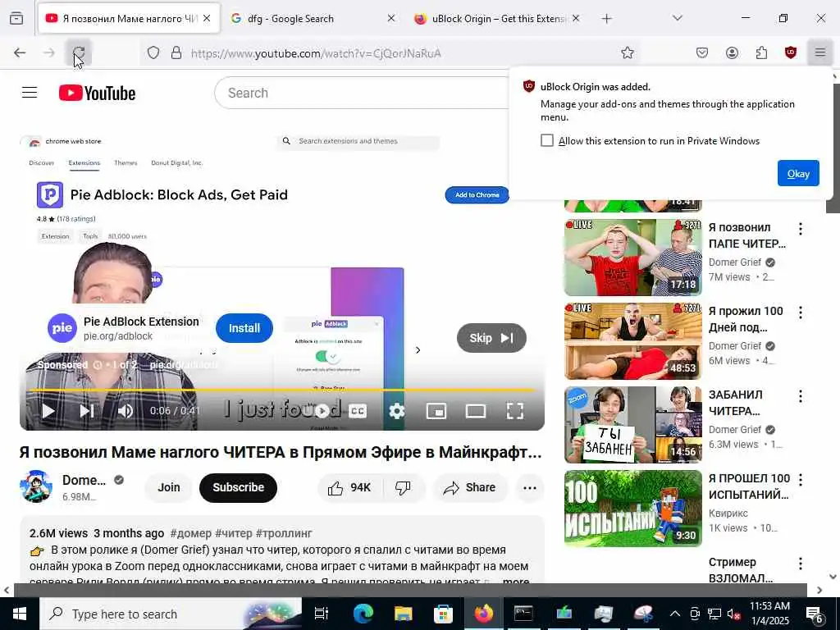Click the uBlock Origin toolbar icon
Viewport: 840px width, 630px height.
(791, 52)
